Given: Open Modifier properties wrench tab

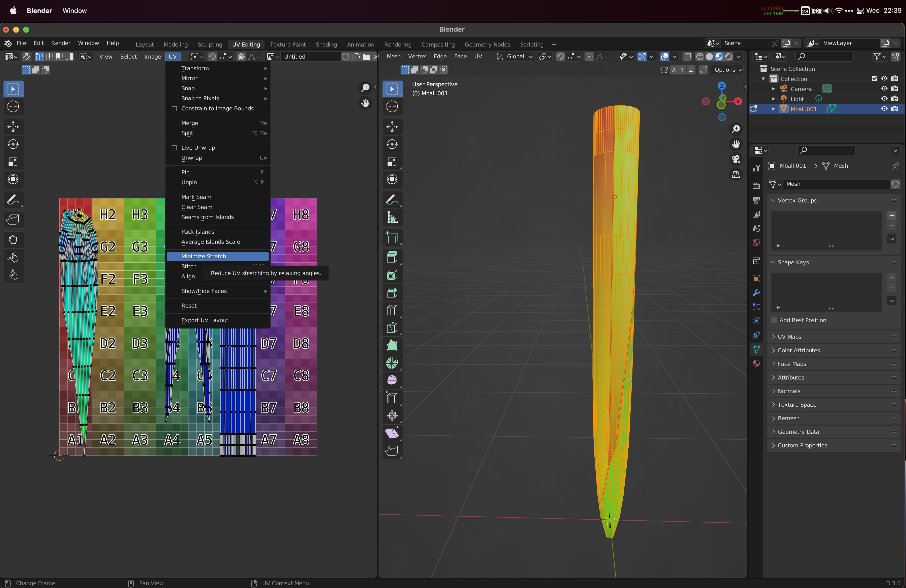Looking at the screenshot, I should (x=756, y=293).
